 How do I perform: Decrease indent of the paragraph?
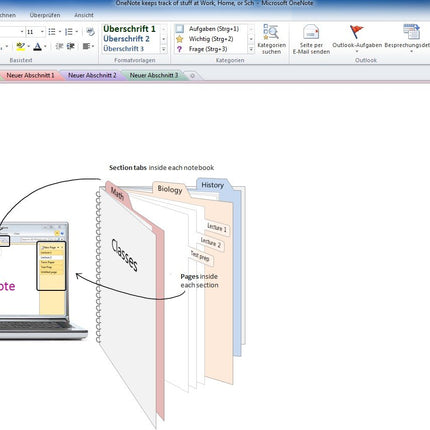(x=59, y=46)
